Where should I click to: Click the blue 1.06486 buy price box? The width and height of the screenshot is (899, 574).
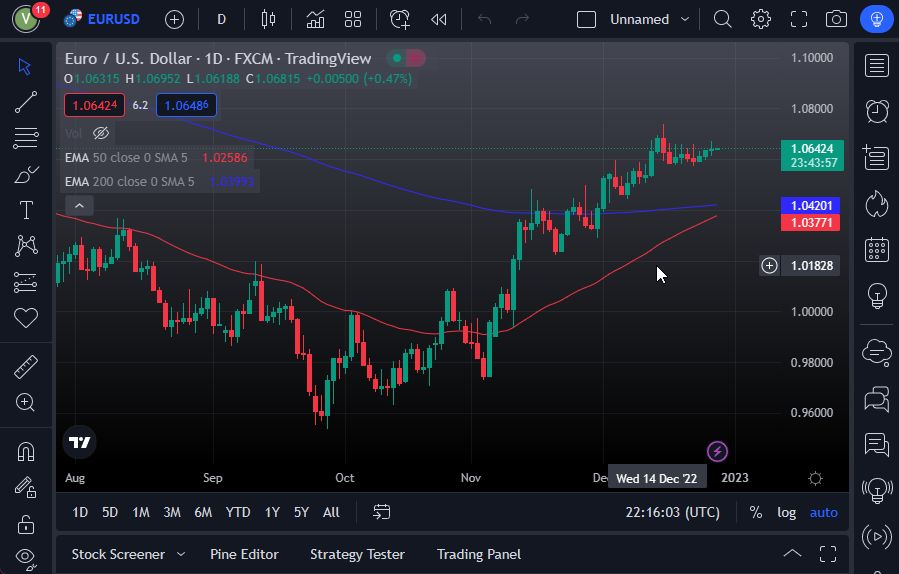coord(186,105)
